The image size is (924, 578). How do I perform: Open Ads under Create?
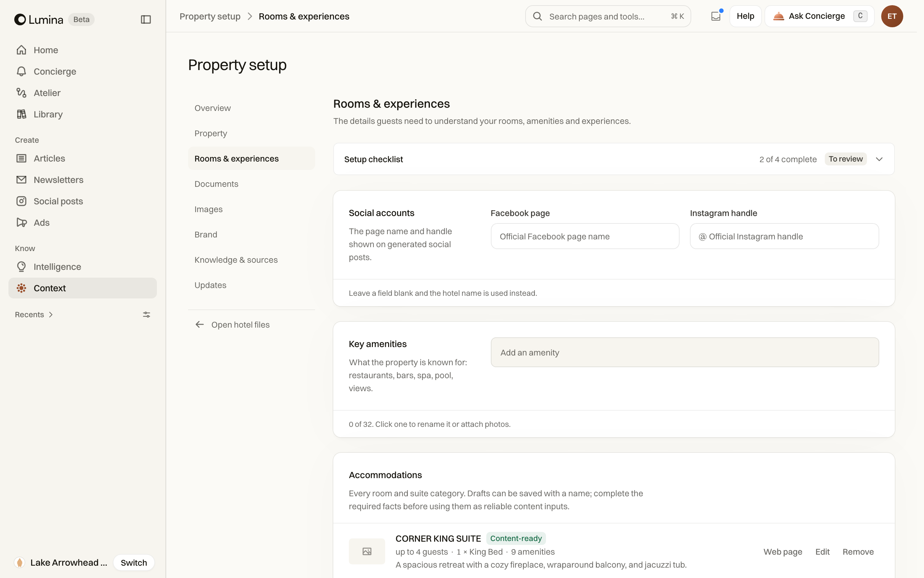tap(83, 223)
